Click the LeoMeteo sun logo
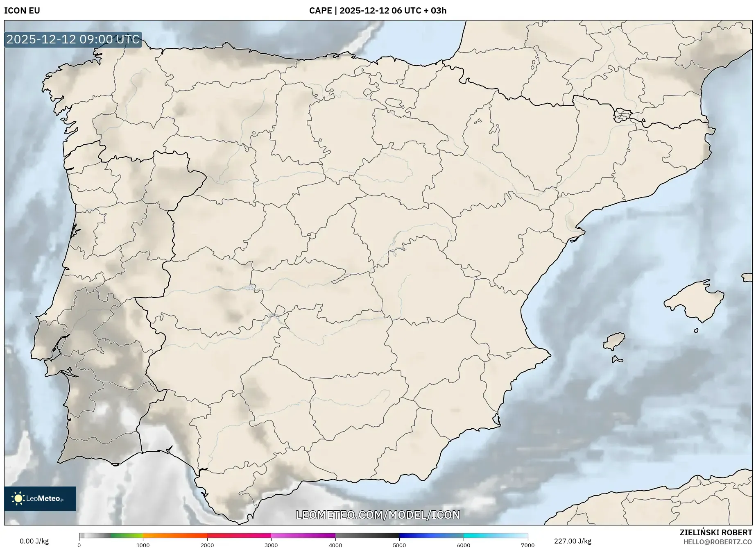The image size is (756, 548). click(18, 498)
